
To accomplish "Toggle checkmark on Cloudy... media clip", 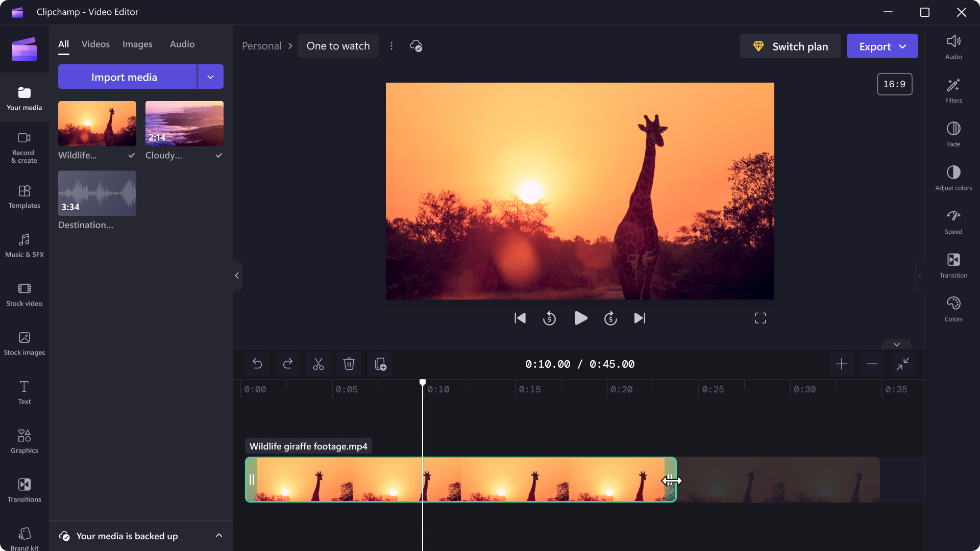I will coord(219,155).
